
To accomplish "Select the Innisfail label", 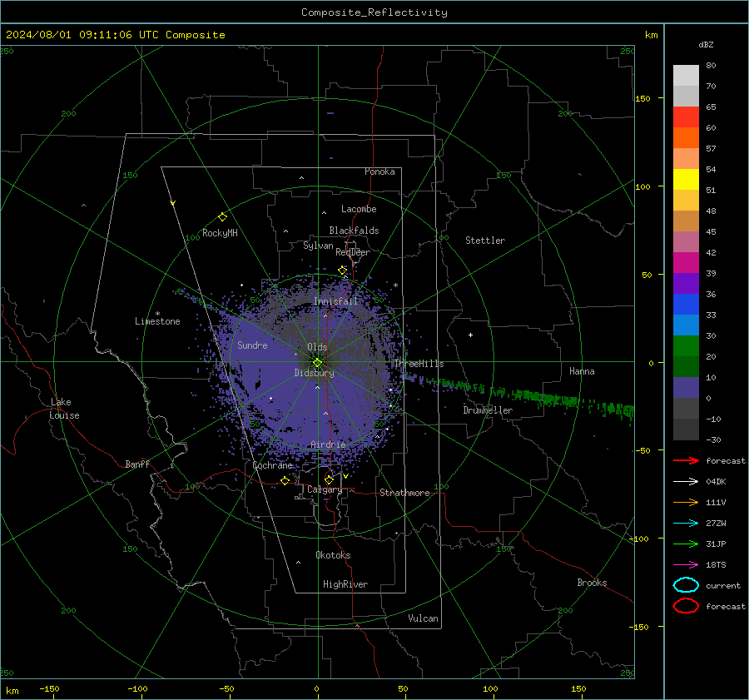I will [x=335, y=301].
